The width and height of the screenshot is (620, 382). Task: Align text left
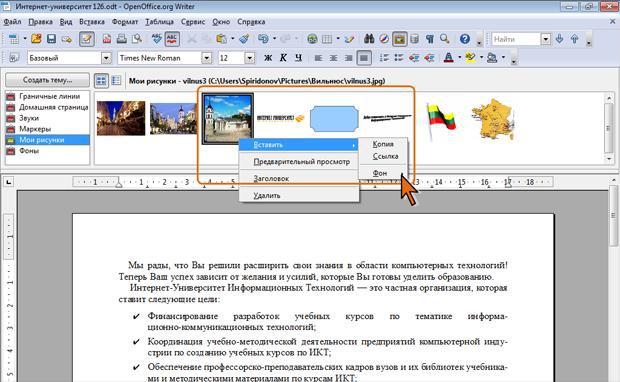coord(318,58)
